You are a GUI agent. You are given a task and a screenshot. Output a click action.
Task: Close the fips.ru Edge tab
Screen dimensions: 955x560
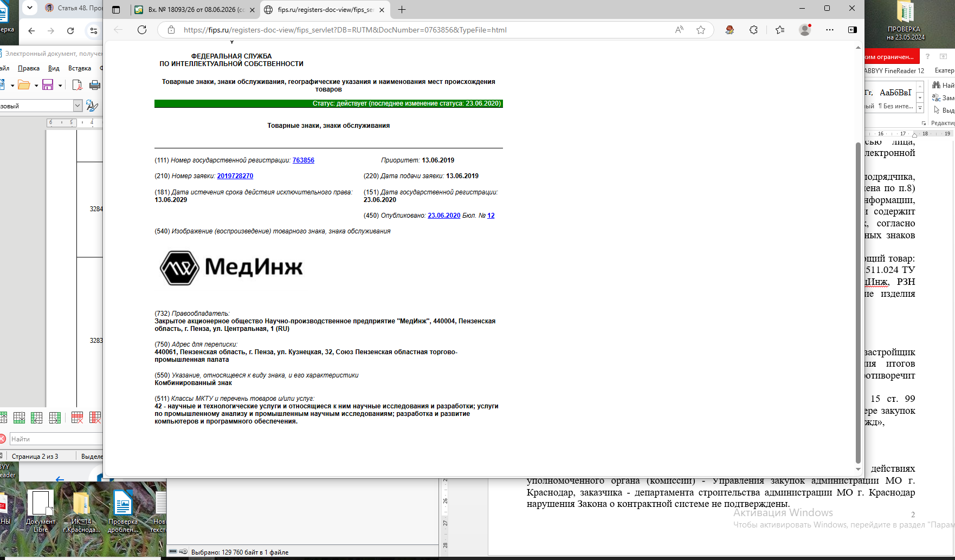[x=382, y=10]
